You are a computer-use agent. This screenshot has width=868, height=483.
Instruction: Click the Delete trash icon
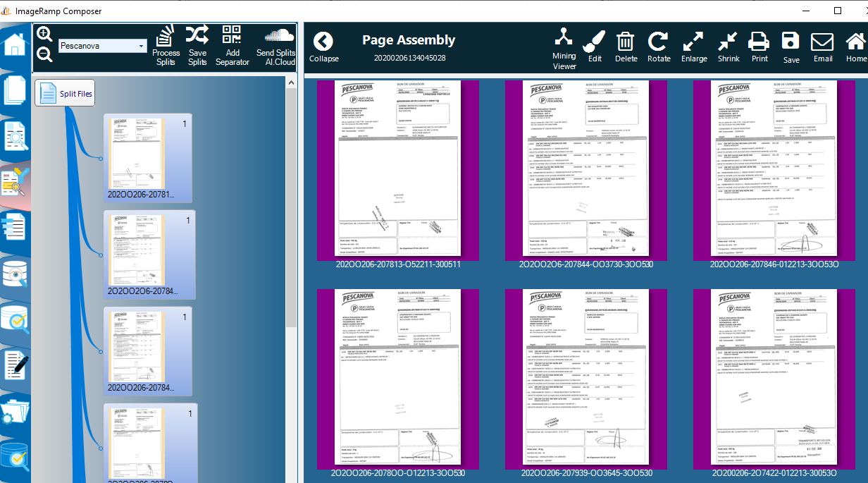pos(626,47)
